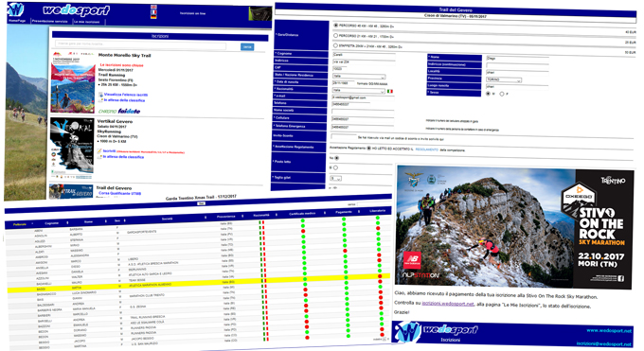Open Le mie iscrizioni menu item

[87, 22]
